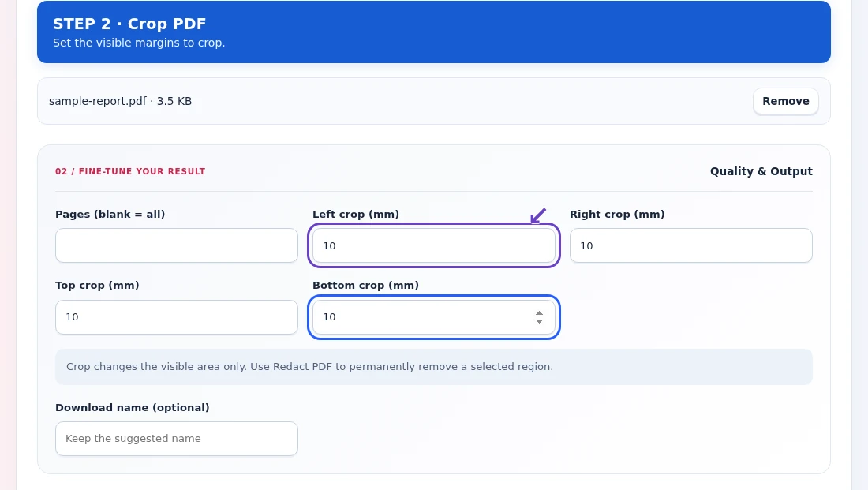Click the "Crop changes the visible area only" note
Screen dimensions: 868x490
tap(434, 367)
